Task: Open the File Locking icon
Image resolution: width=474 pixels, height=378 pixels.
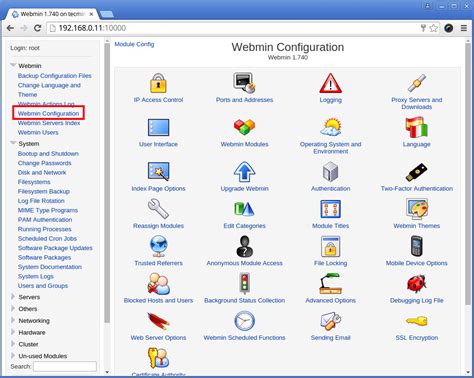Action: [330, 246]
